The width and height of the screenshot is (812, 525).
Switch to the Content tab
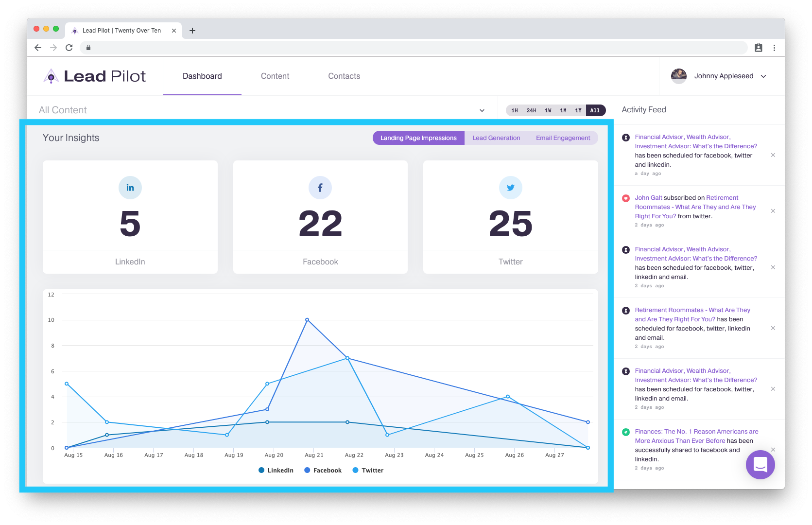pos(275,76)
